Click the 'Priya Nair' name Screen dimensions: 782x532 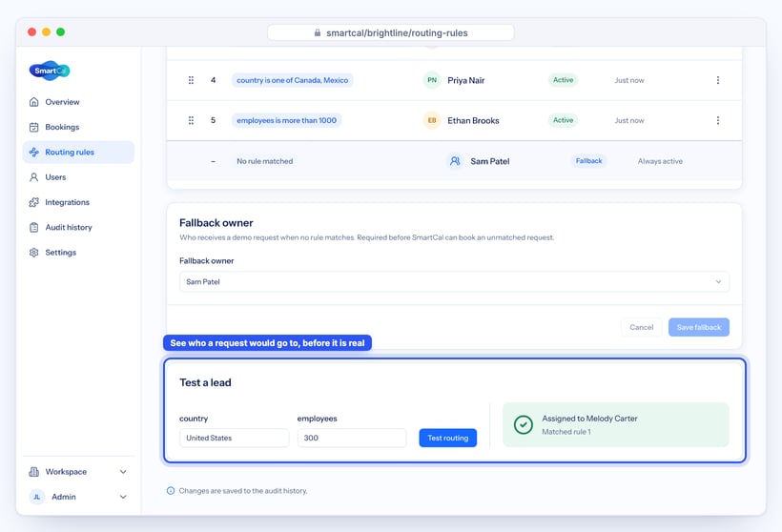[465, 80]
